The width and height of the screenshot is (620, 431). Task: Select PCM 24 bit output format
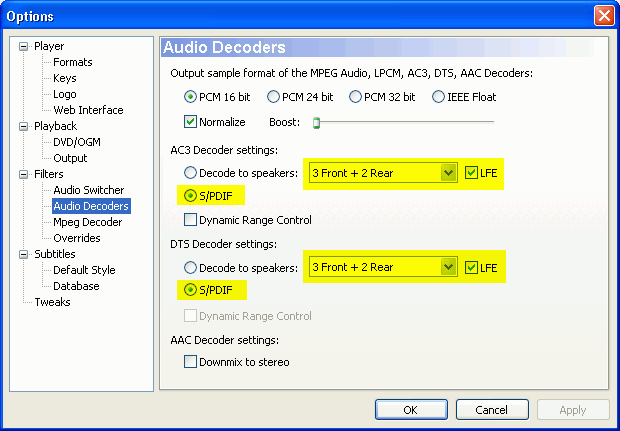click(x=273, y=97)
